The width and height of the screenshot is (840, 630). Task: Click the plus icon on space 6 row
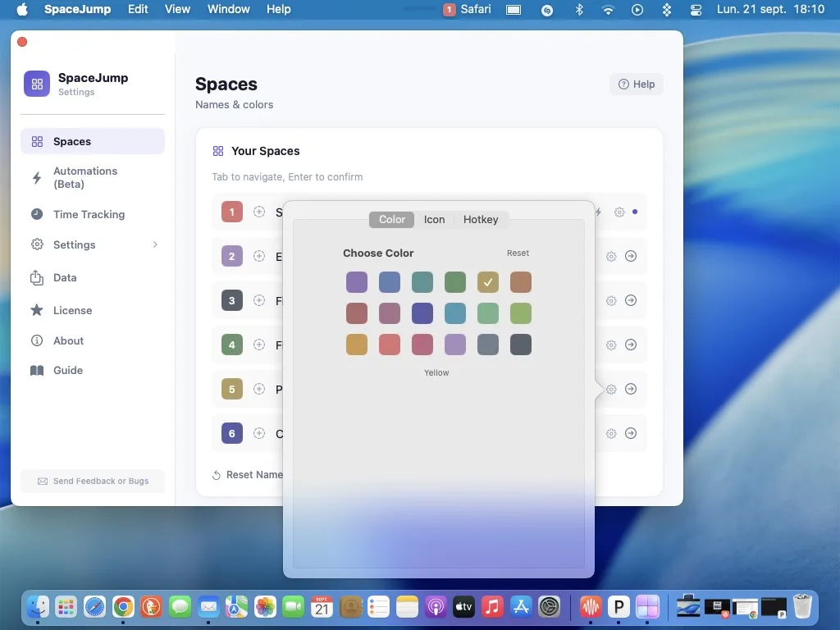tap(259, 433)
